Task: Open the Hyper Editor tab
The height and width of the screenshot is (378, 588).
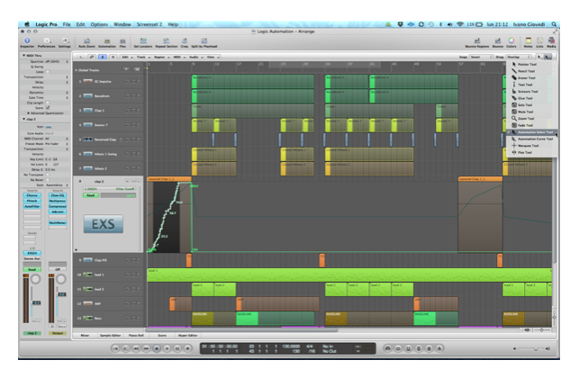Action: [187, 336]
